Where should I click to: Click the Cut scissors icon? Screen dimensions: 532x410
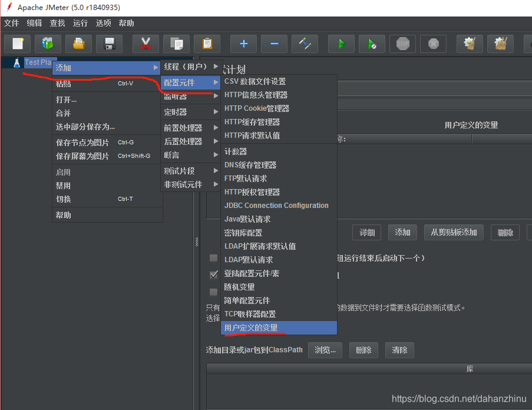[x=146, y=44]
